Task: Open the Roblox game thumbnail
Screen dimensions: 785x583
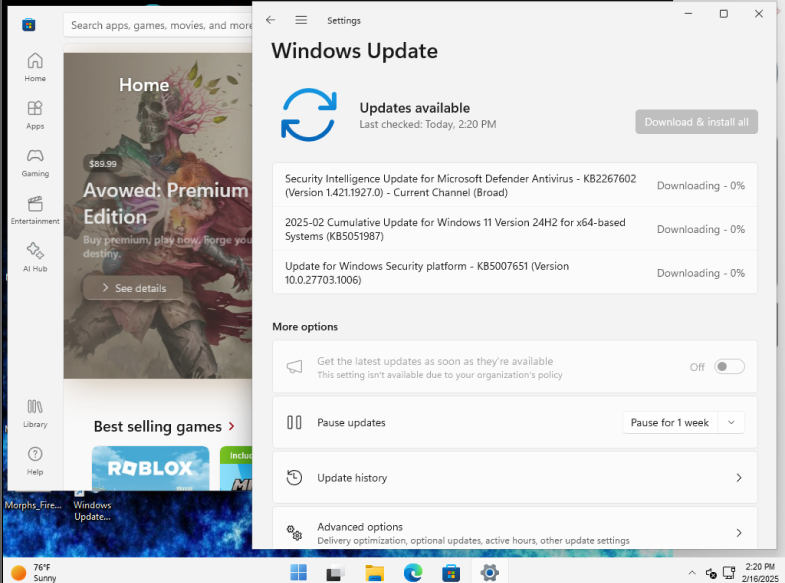Action: (151, 468)
